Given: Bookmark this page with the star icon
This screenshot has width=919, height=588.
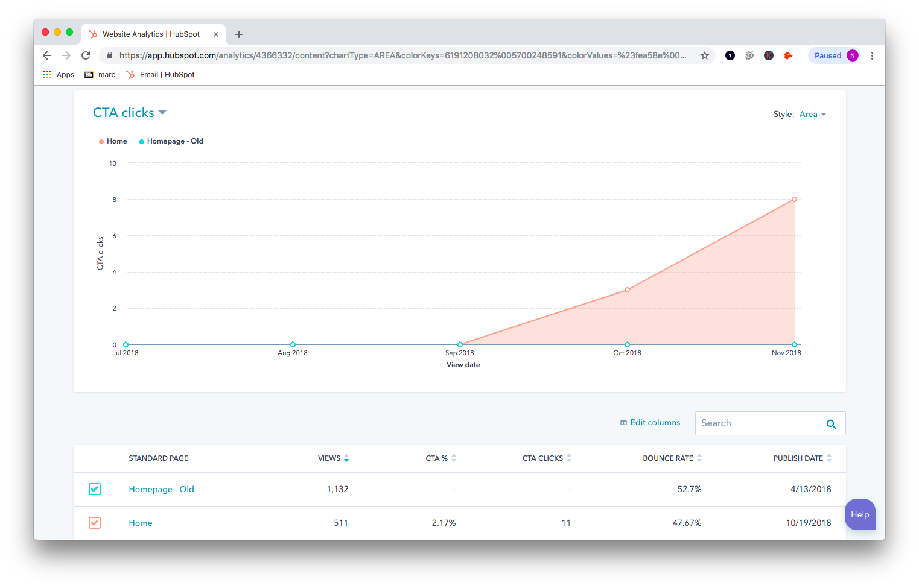Looking at the screenshot, I should (704, 55).
